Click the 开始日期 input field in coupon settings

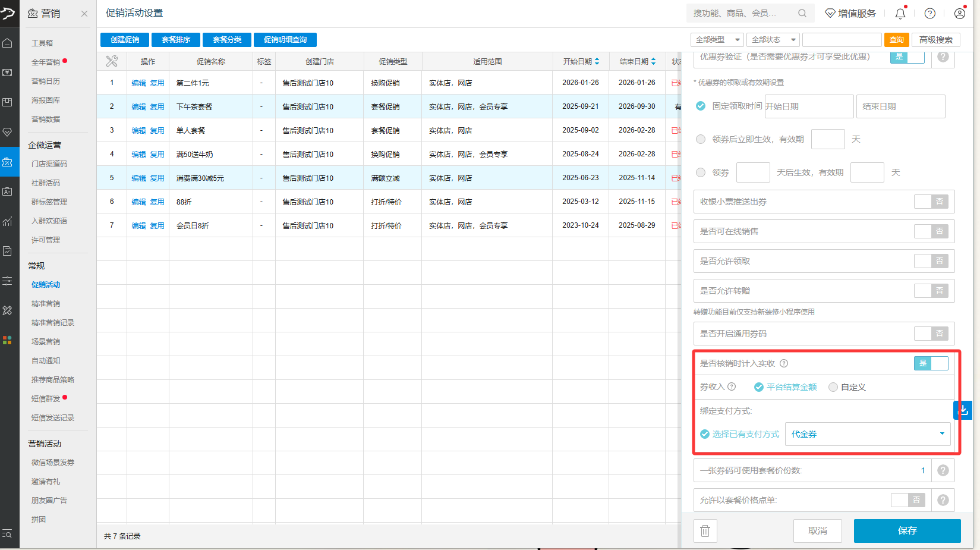809,106
